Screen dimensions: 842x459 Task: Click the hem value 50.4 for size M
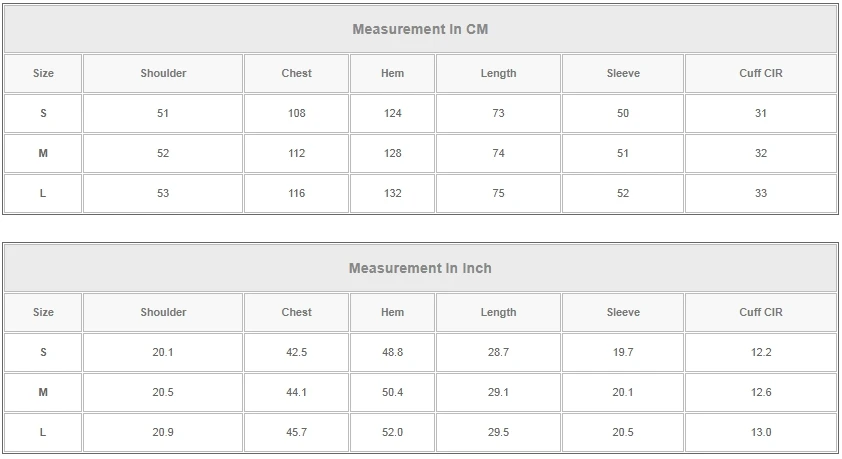pyautogui.click(x=392, y=392)
